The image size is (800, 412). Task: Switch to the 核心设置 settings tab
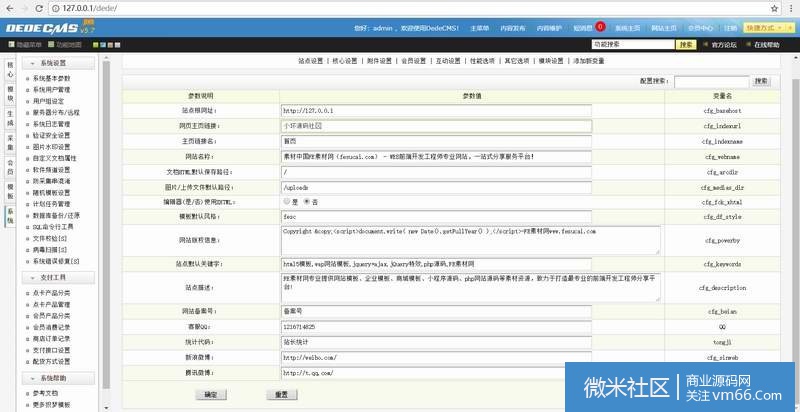click(x=345, y=61)
